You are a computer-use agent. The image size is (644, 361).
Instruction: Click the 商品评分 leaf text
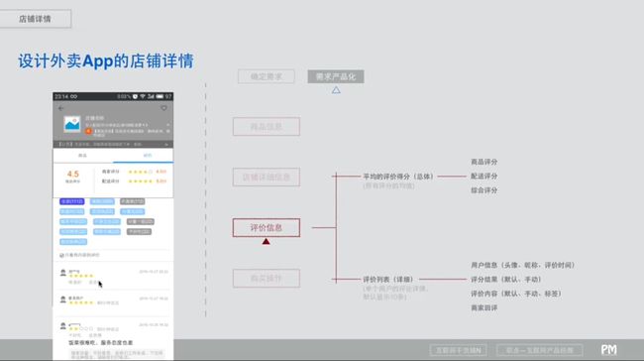point(483,162)
